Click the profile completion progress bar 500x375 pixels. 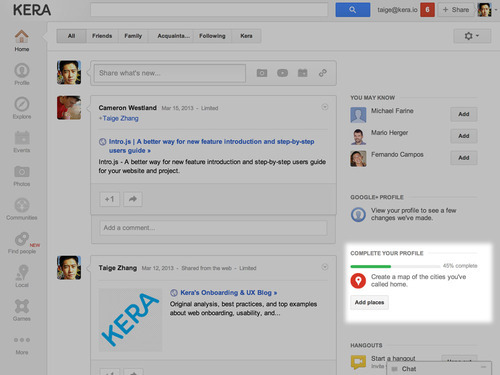[x=395, y=266]
